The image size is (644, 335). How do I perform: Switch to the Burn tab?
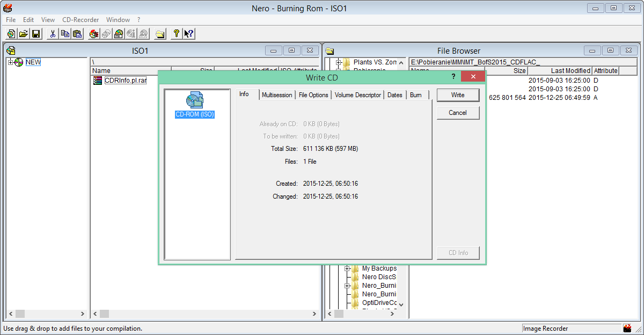pos(418,95)
